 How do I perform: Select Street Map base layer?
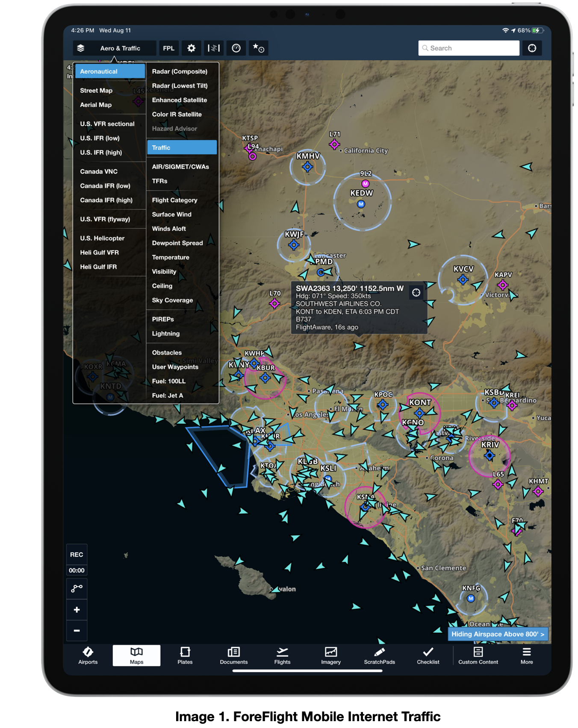(x=96, y=91)
